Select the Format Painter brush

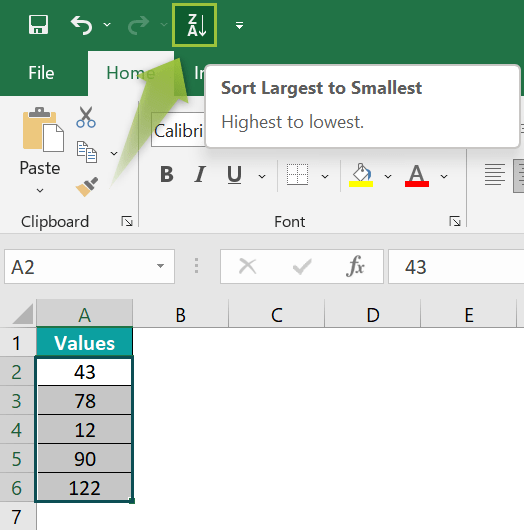(87, 186)
